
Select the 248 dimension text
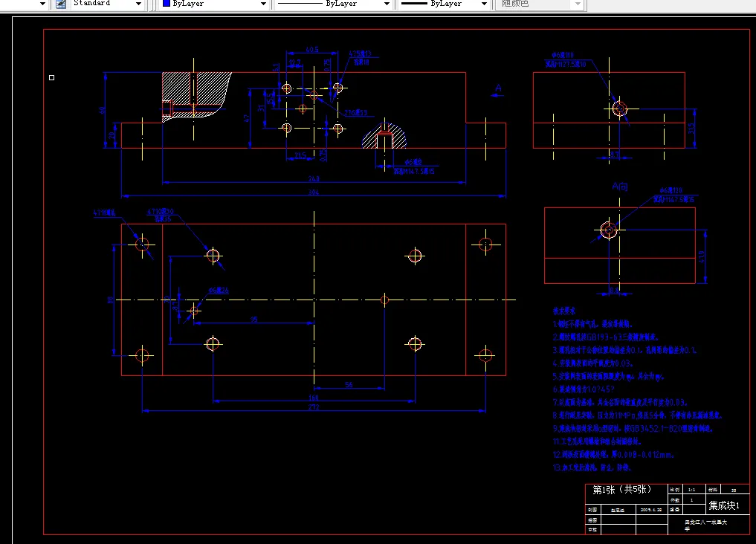click(314, 179)
